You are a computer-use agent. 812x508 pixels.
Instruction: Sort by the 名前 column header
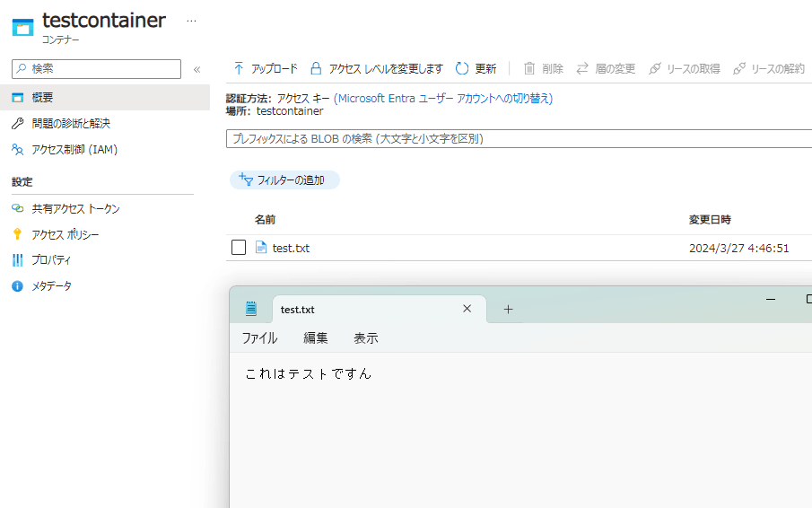pos(265,220)
